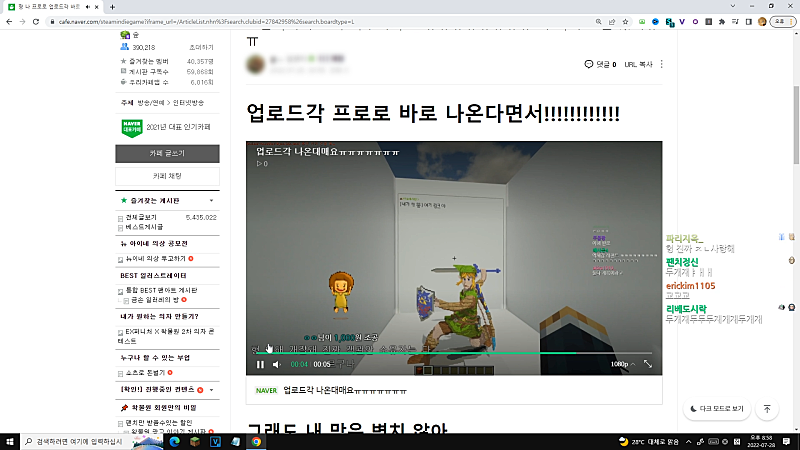Image resolution: width=800 pixels, height=450 pixels.
Task: Open Chrome icon in taskbar
Action: pyautogui.click(x=256, y=441)
